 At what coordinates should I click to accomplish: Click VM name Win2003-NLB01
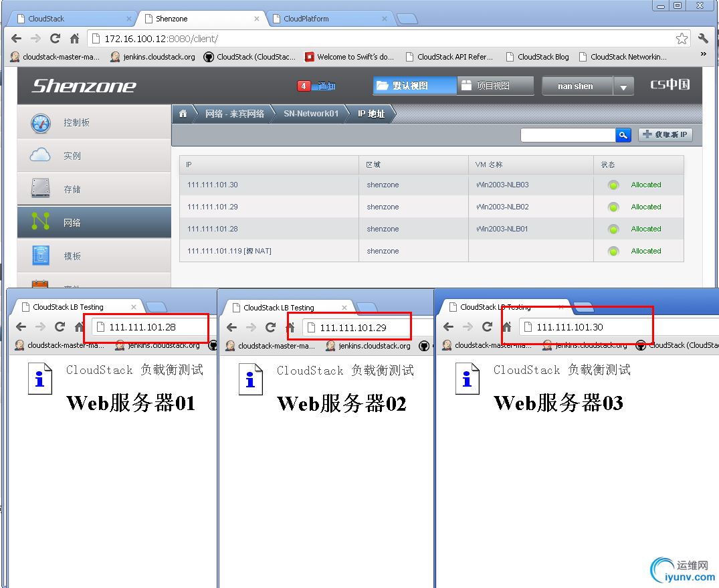(x=502, y=229)
